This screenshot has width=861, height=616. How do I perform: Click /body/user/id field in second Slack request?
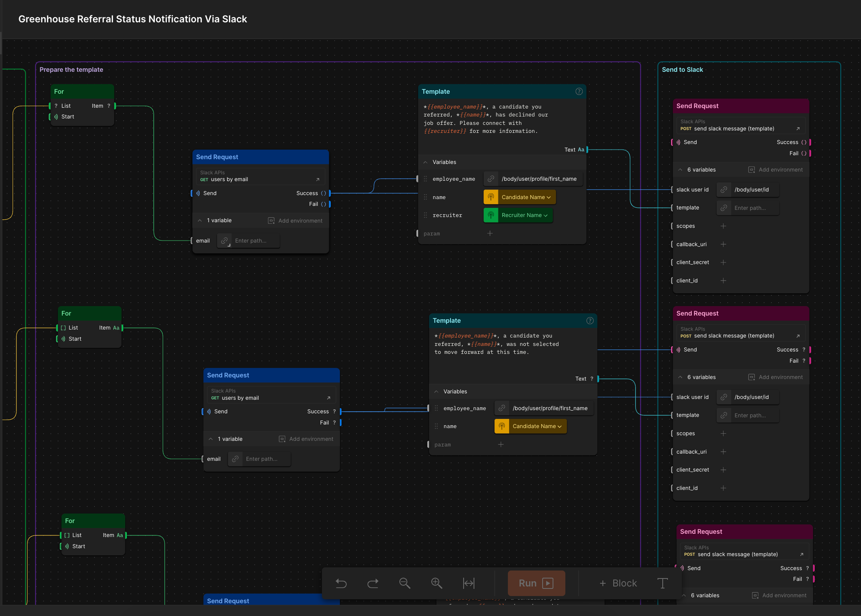(755, 397)
